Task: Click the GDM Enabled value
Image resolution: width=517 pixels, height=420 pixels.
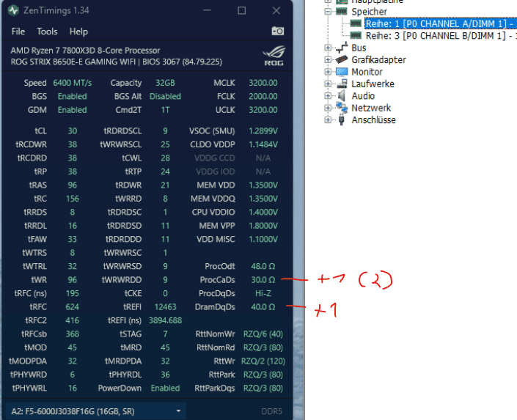Action: [72, 110]
